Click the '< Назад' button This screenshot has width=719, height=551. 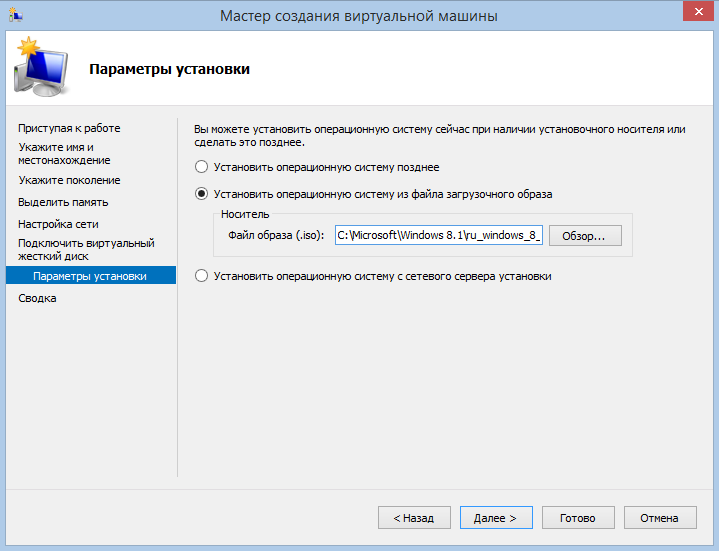pos(413,518)
